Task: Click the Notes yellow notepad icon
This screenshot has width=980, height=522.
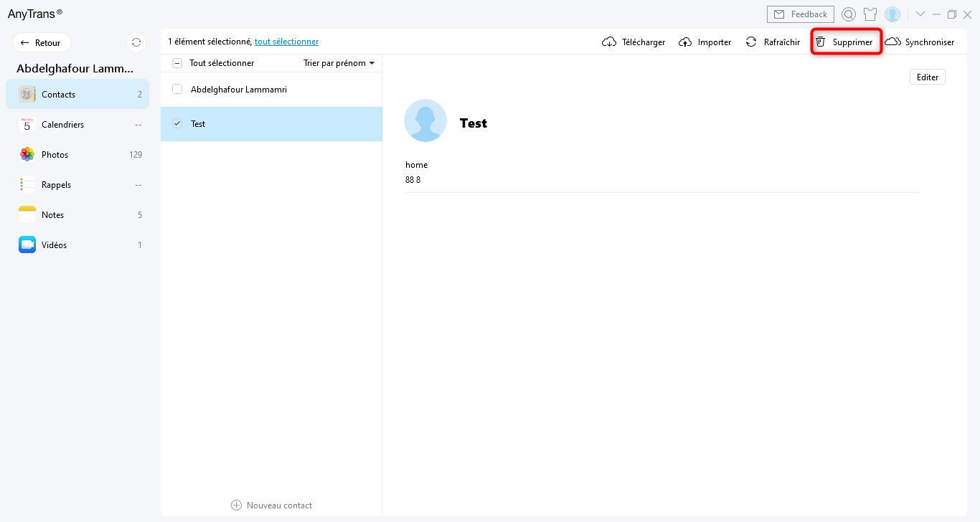Action: tap(27, 214)
